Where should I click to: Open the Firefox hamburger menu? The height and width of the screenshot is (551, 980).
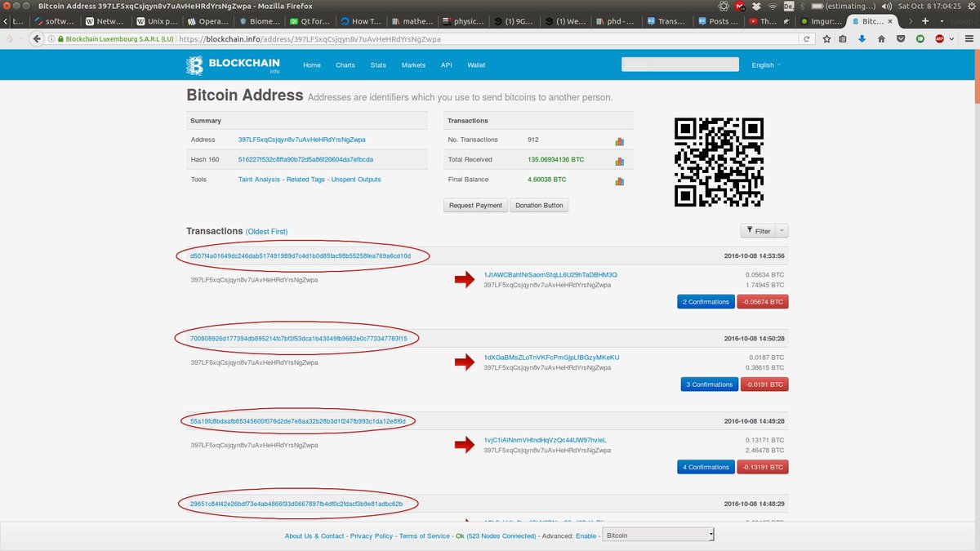(x=968, y=38)
